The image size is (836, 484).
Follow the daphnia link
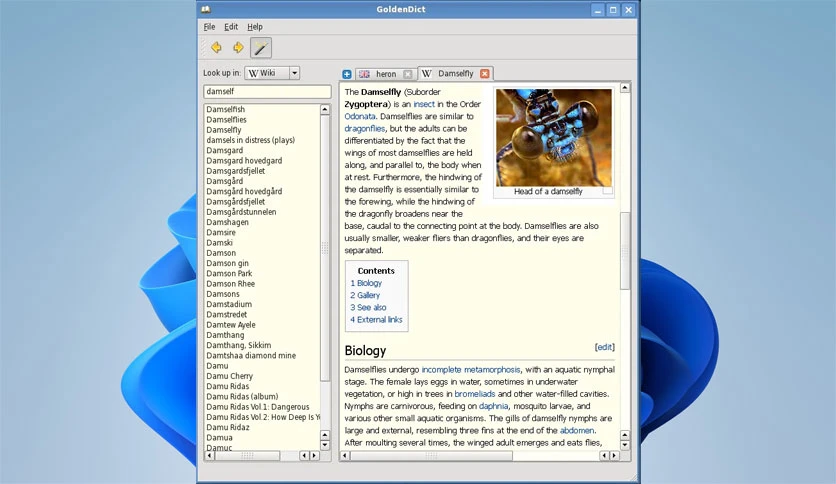[493, 406]
